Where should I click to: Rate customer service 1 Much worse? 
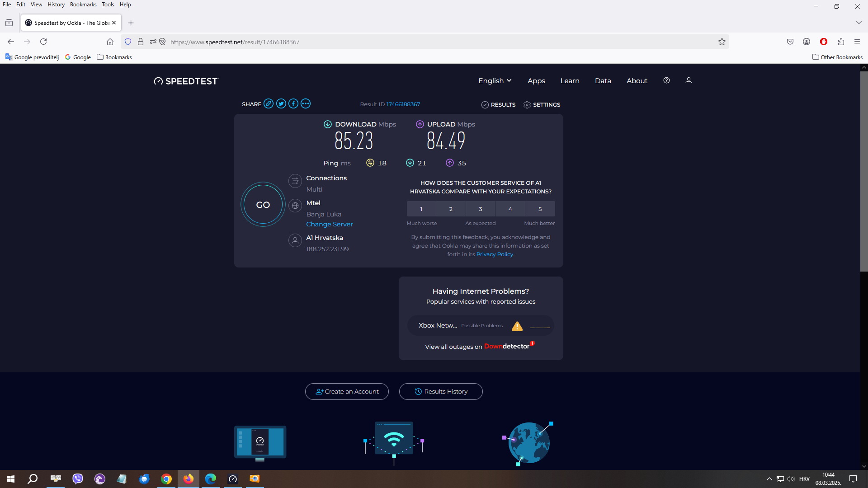pyautogui.click(x=421, y=209)
